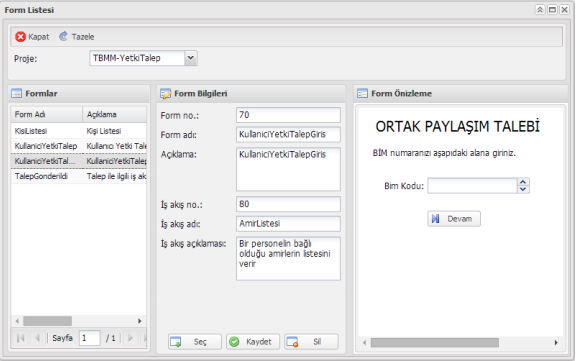Select the TalepGonderildi form row

tap(79, 176)
